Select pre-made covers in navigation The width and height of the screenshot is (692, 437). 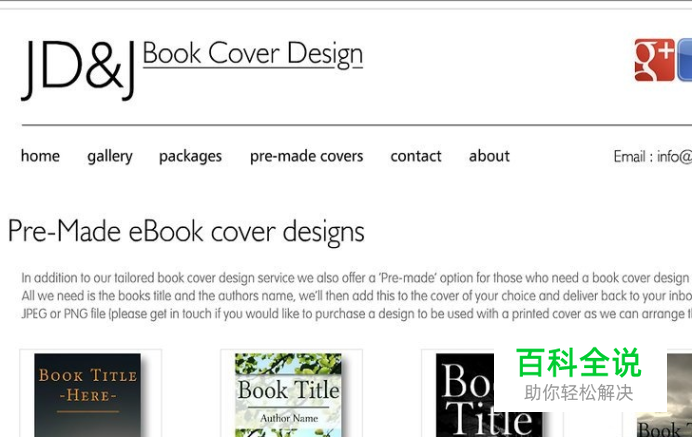[x=307, y=156]
